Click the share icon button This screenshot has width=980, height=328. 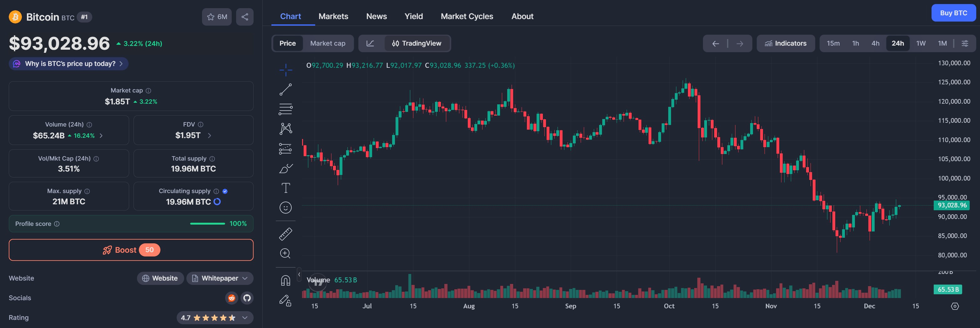pos(245,17)
